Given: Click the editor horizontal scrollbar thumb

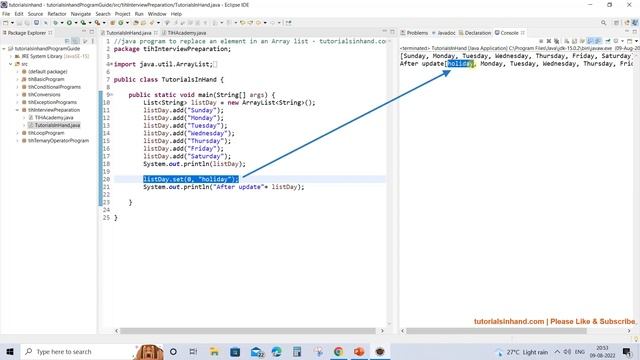Looking at the screenshot, I should [247, 331].
